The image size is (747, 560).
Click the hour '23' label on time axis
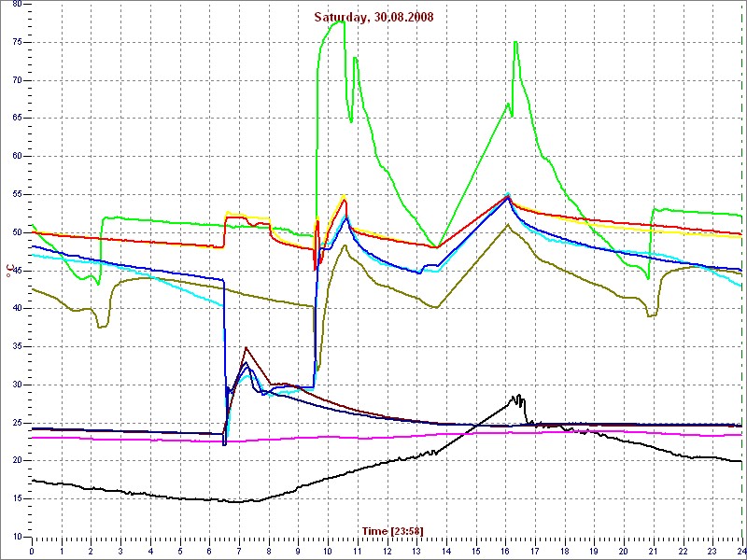point(712,552)
